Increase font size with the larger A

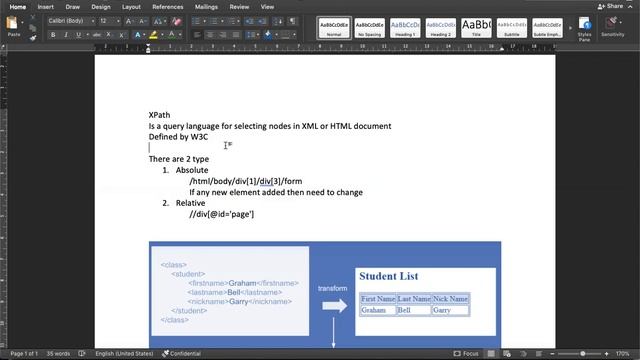coord(129,21)
